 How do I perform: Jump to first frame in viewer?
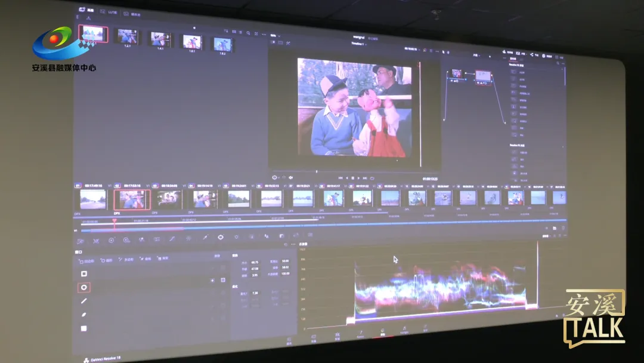point(340,178)
